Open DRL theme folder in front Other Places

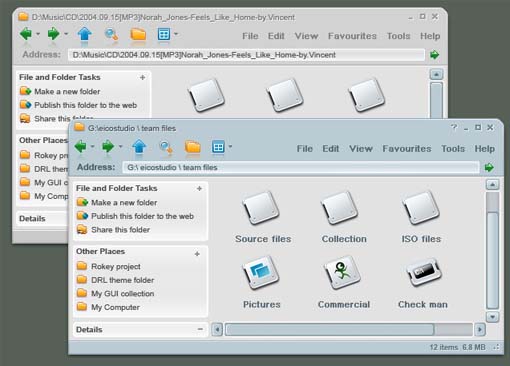[x=115, y=280]
